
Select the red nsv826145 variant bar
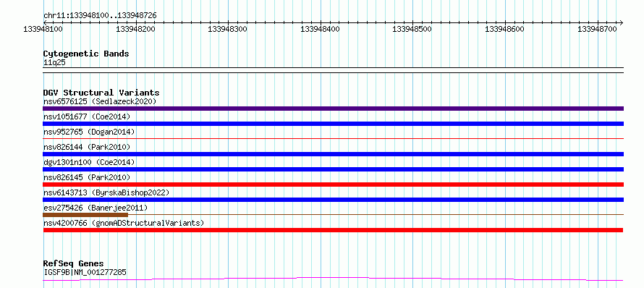[333, 185]
